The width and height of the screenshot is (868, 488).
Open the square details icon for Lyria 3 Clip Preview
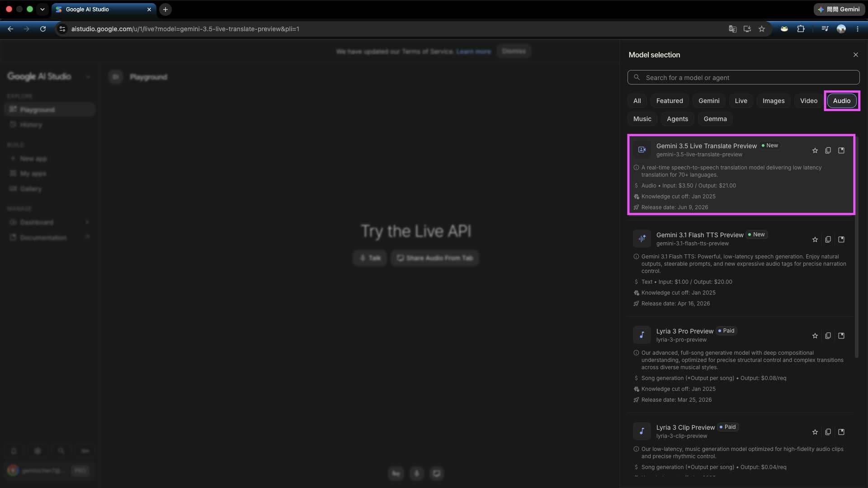click(841, 432)
